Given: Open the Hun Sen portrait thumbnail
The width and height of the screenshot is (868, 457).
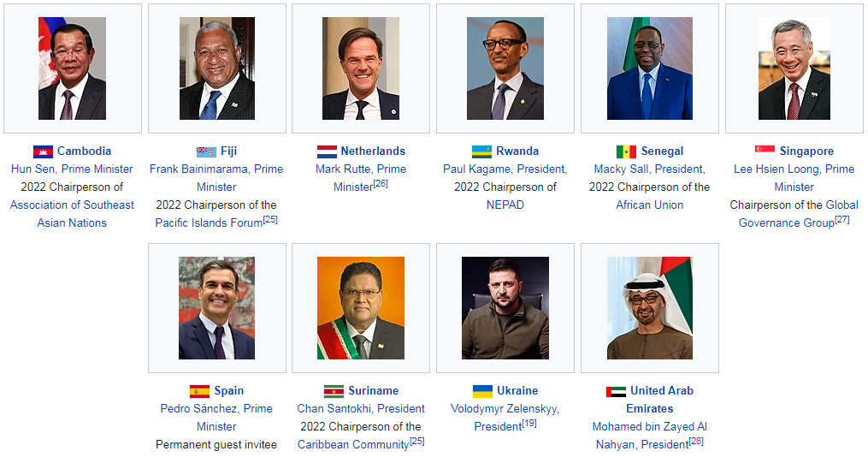Looking at the screenshot, I should [x=72, y=68].
